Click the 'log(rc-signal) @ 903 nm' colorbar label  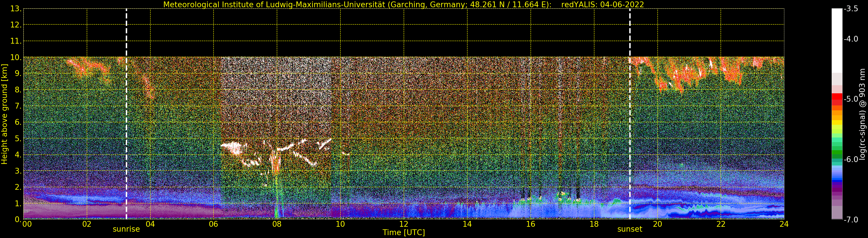[x=863, y=114]
